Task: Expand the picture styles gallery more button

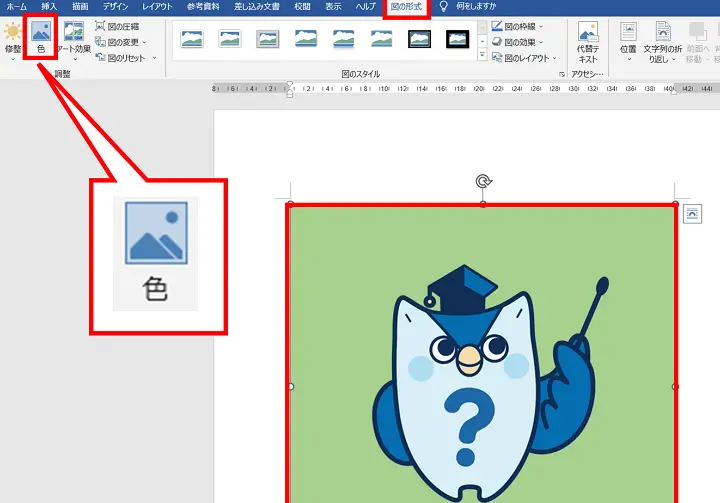Action: point(482,55)
